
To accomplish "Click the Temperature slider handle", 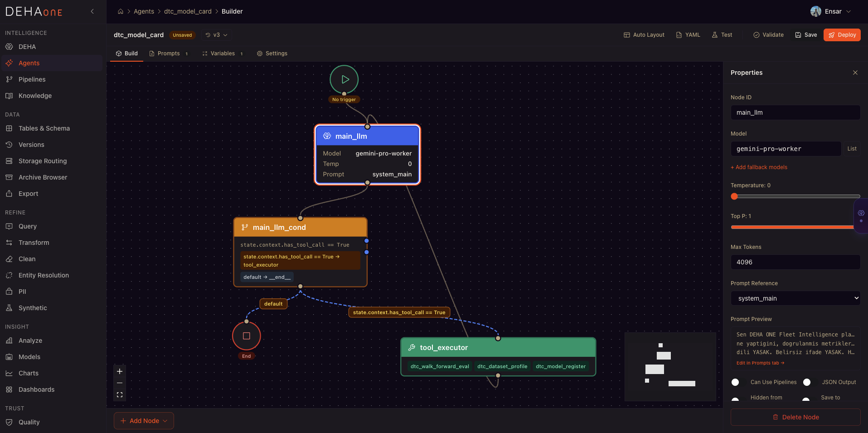I will pyautogui.click(x=734, y=196).
